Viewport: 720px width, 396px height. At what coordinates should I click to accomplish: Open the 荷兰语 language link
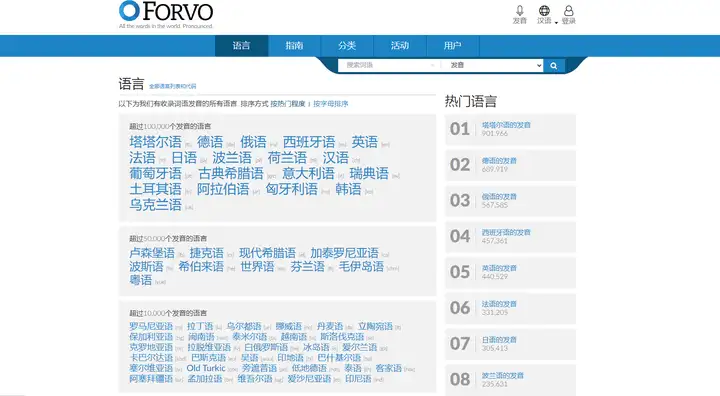(x=287, y=158)
